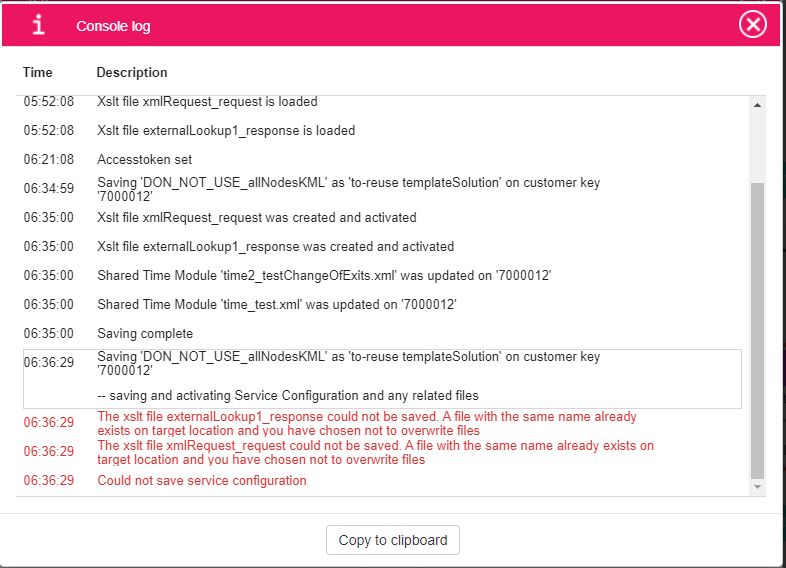Select the red xmlRequest_request could not be saved error
786x568 pixels.
[x=375, y=452]
